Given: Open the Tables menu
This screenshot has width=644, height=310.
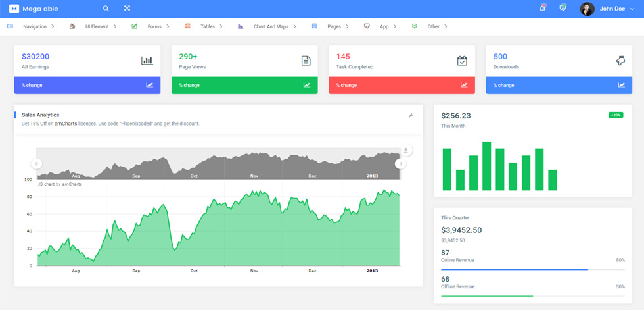Looking at the screenshot, I should 208,27.
